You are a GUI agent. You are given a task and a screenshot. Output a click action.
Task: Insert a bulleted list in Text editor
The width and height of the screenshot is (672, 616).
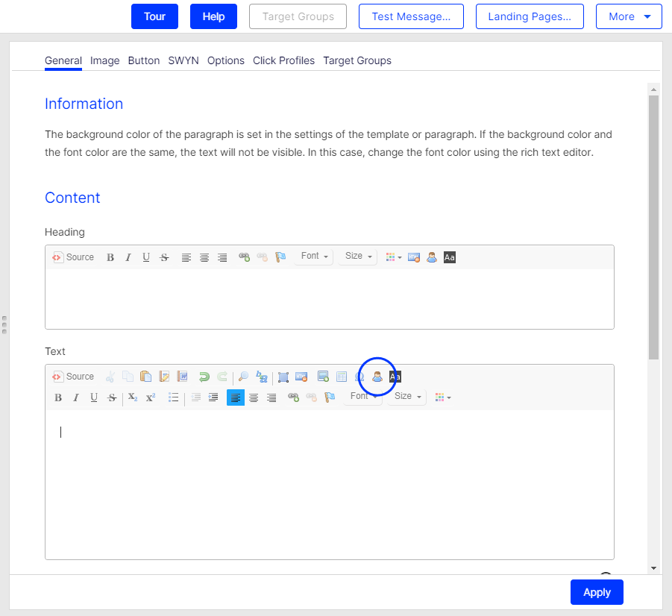[174, 397]
